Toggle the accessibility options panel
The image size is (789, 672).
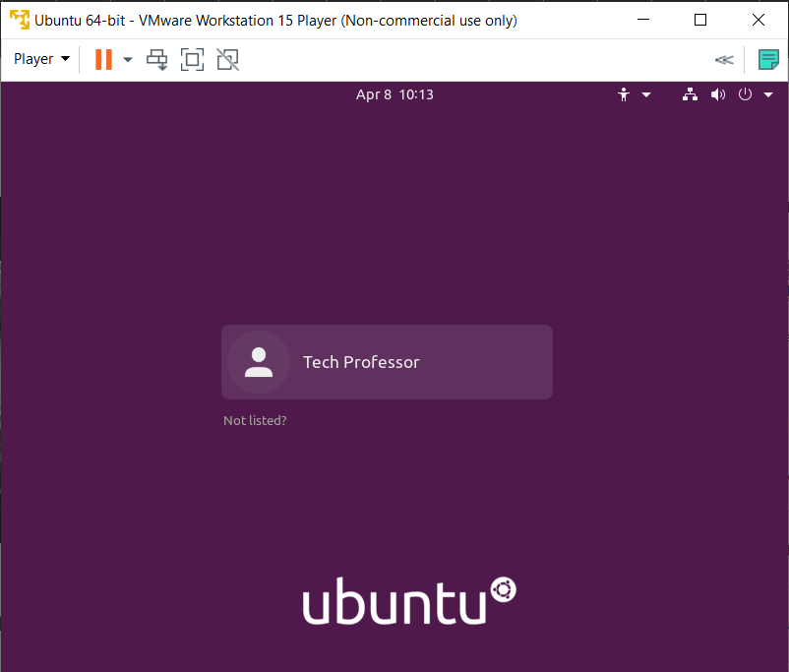(623, 94)
